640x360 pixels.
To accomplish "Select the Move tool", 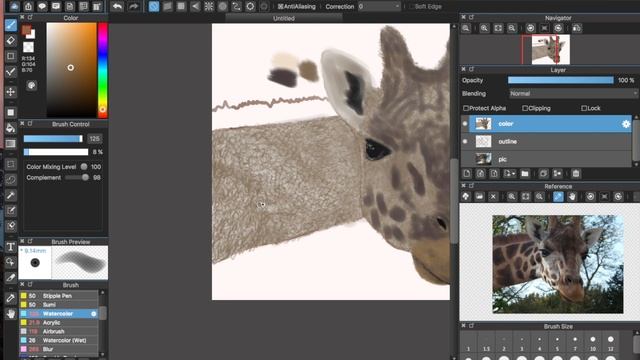I will click(11, 91).
